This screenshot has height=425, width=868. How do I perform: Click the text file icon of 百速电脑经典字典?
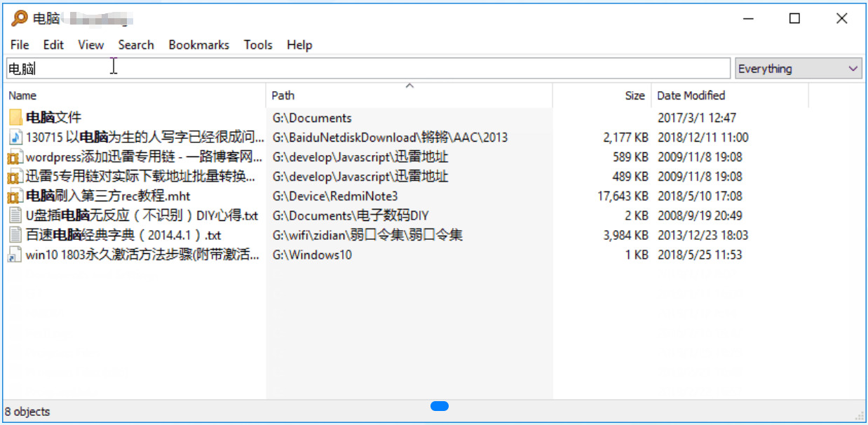(x=15, y=236)
